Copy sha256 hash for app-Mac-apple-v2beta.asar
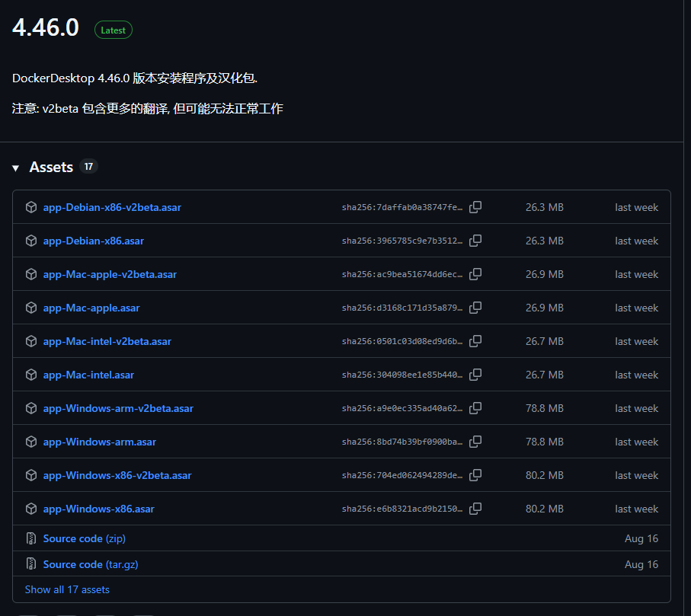 (475, 274)
